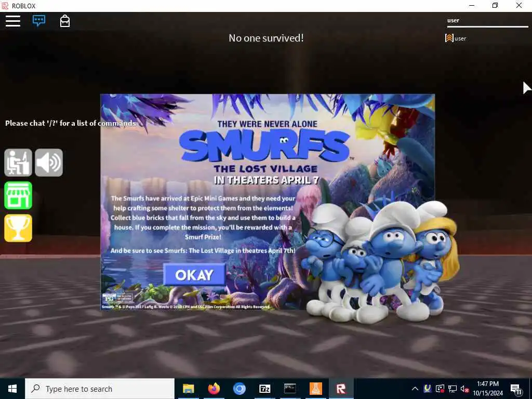Open the green shop store icon
Viewport: 532px width, 399px height.
(x=18, y=195)
